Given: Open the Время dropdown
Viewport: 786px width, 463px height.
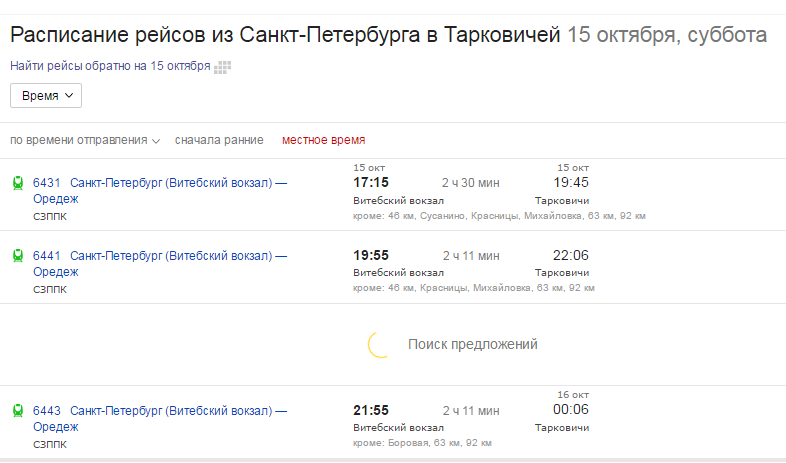Looking at the screenshot, I should (46, 96).
